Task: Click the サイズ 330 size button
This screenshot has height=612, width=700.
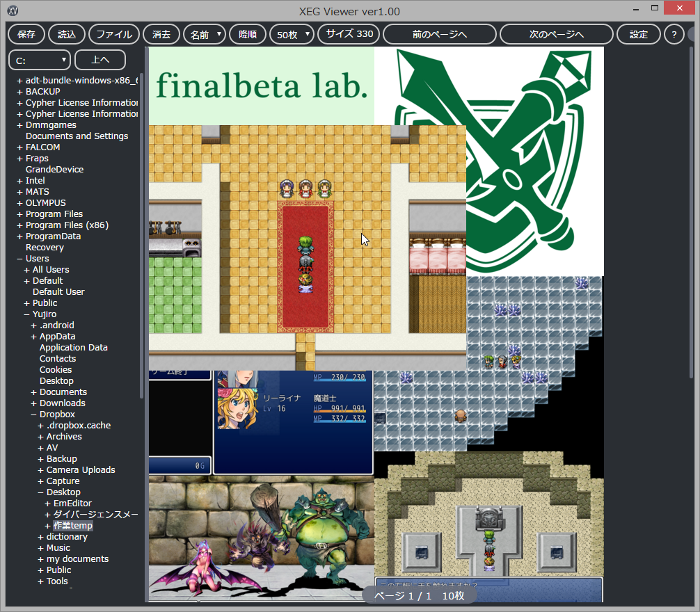Action: (x=349, y=34)
